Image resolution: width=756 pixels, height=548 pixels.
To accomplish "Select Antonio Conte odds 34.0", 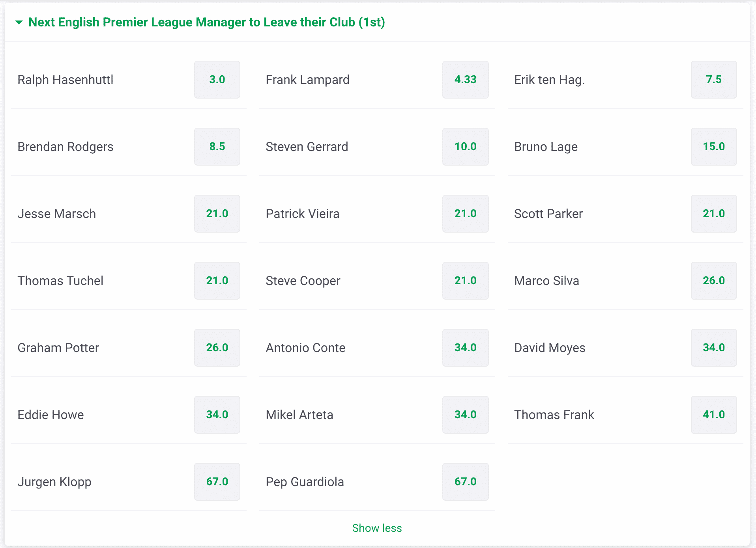I will point(465,348).
